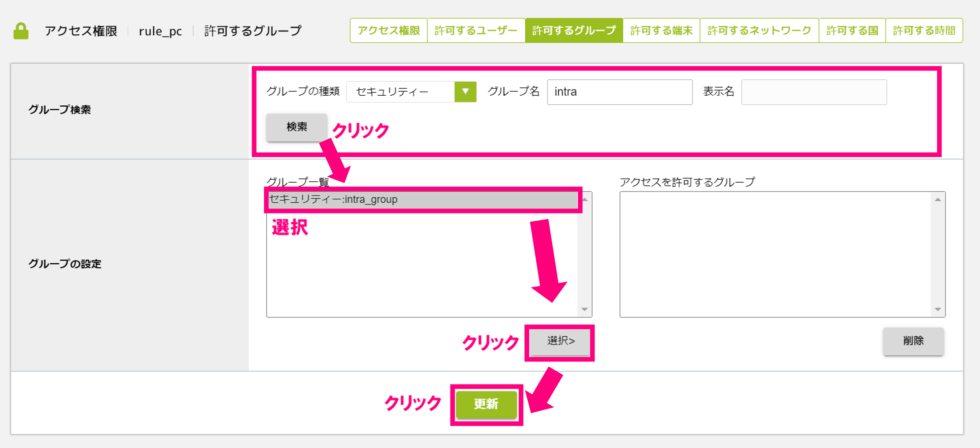Click the アクセス権限 breadcrumb heading
Image resolution: width=980 pixels, height=448 pixels.
point(81,31)
